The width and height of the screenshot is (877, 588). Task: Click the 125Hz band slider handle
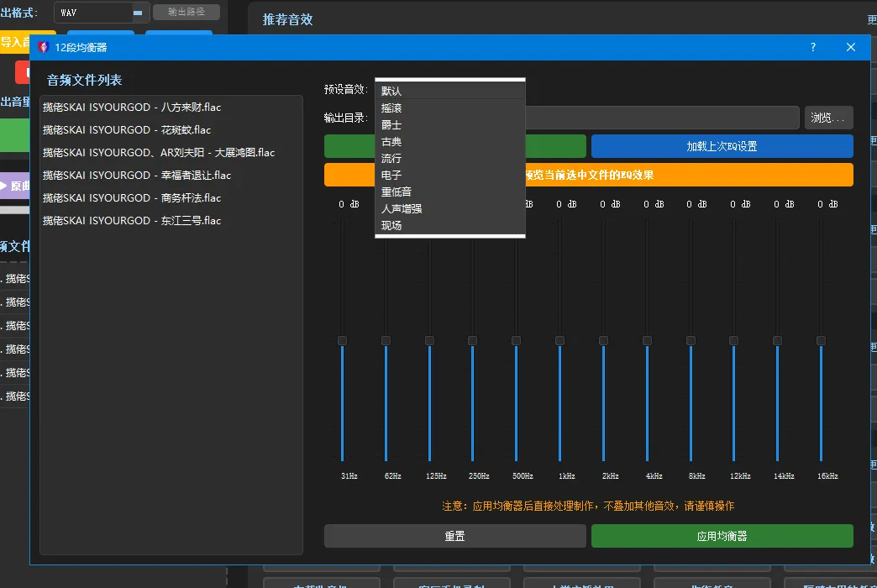point(429,341)
